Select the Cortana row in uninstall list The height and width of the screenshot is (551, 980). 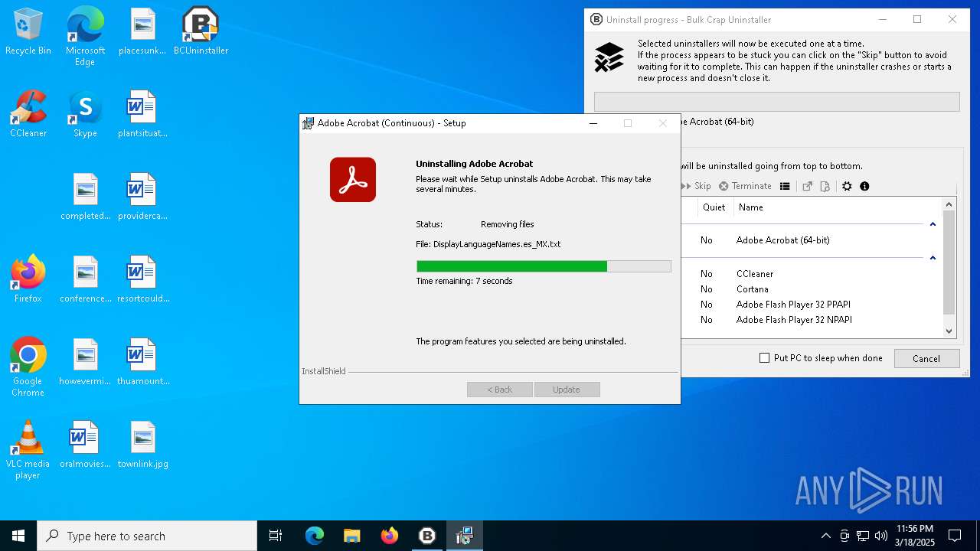[x=812, y=289]
